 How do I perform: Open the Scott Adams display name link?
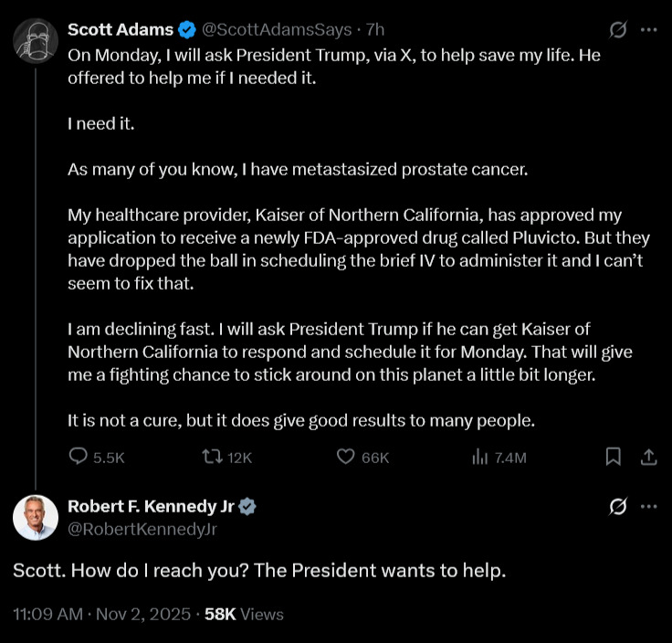[x=121, y=30]
